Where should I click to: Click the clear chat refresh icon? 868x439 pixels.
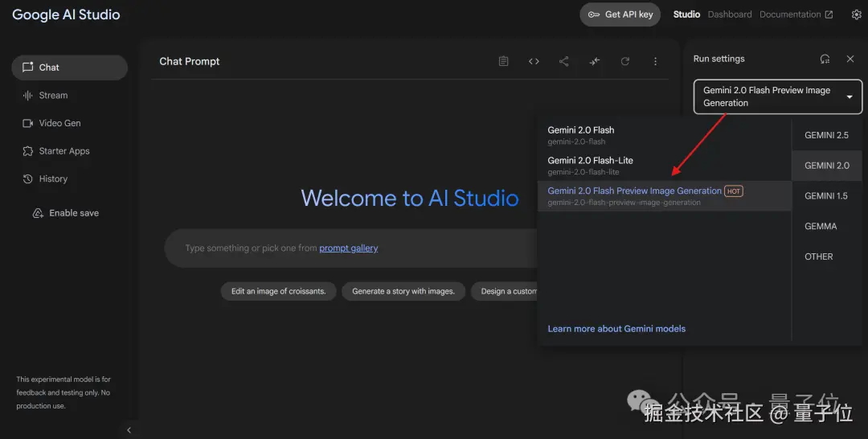[625, 61]
